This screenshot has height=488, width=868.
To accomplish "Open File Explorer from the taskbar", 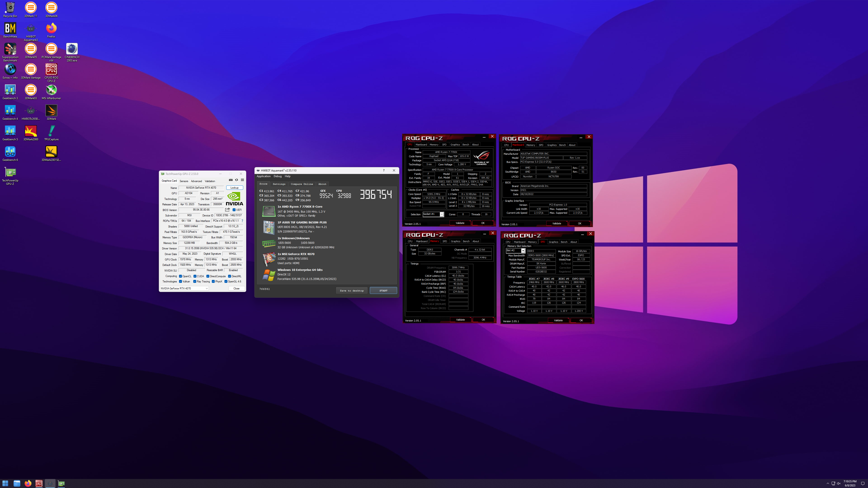I will click(x=17, y=483).
